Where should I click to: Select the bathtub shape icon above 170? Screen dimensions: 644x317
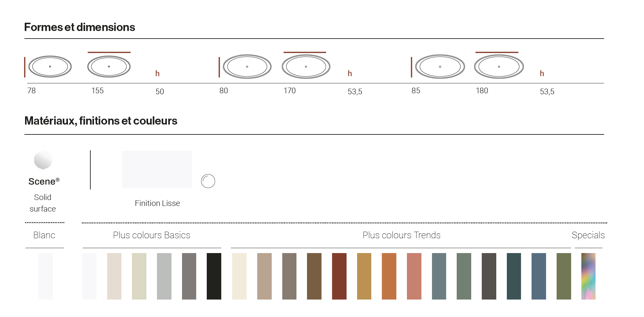point(306,67)
